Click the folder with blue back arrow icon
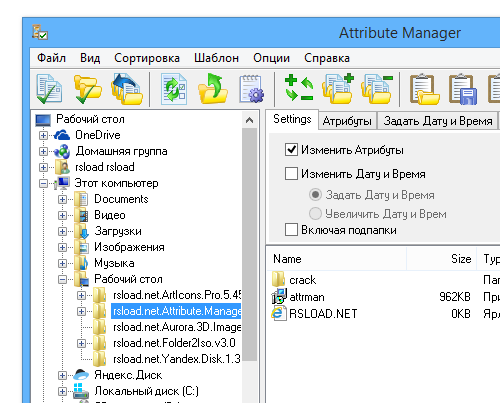The height and width of the screenshot is (403, 500). [x=127, y=89]
